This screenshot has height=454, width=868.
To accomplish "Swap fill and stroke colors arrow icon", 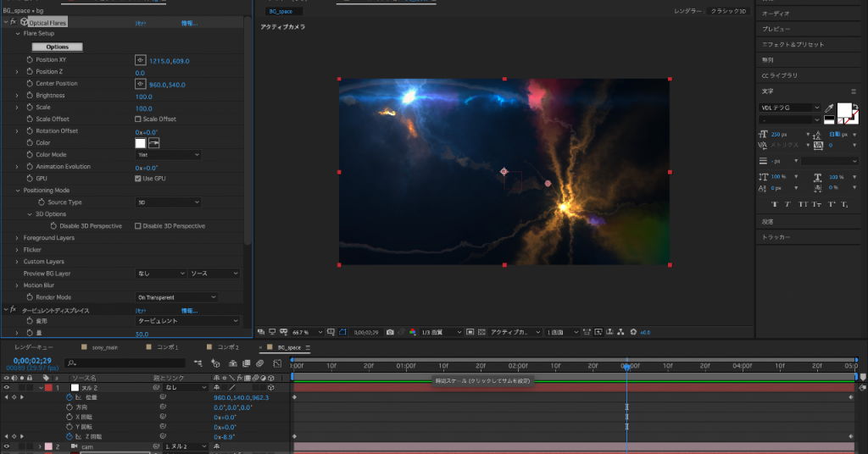I will (x=856, y=107).
